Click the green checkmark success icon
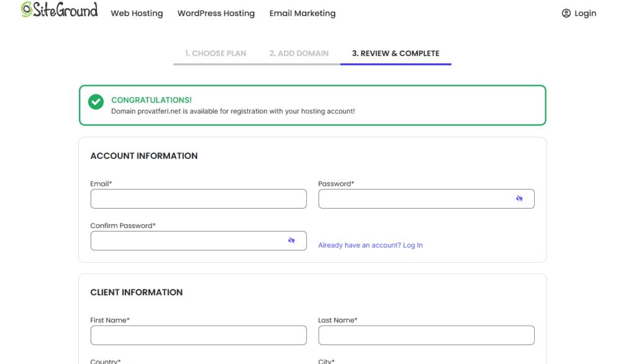Screen dimensions: 636x364 tap(96, 102)
